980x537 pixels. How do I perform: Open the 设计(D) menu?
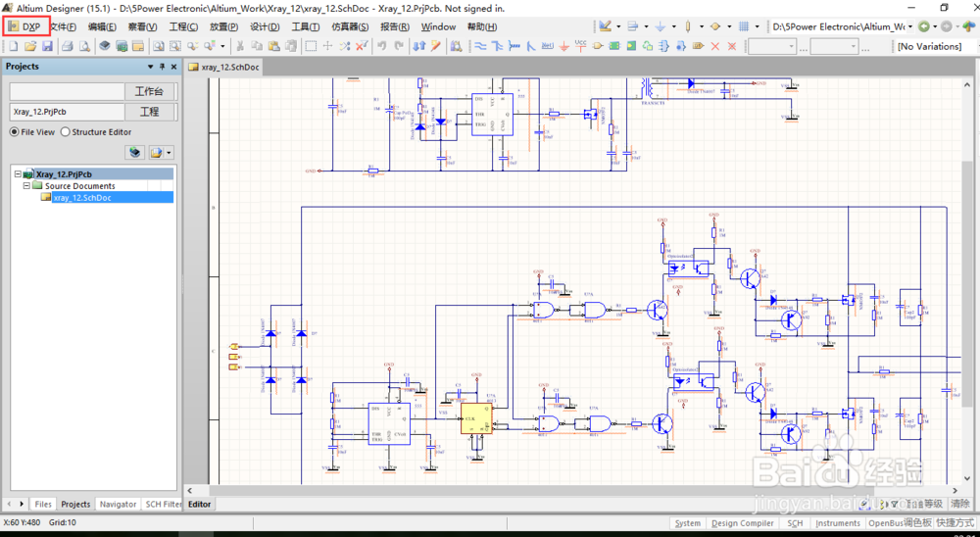265,26
